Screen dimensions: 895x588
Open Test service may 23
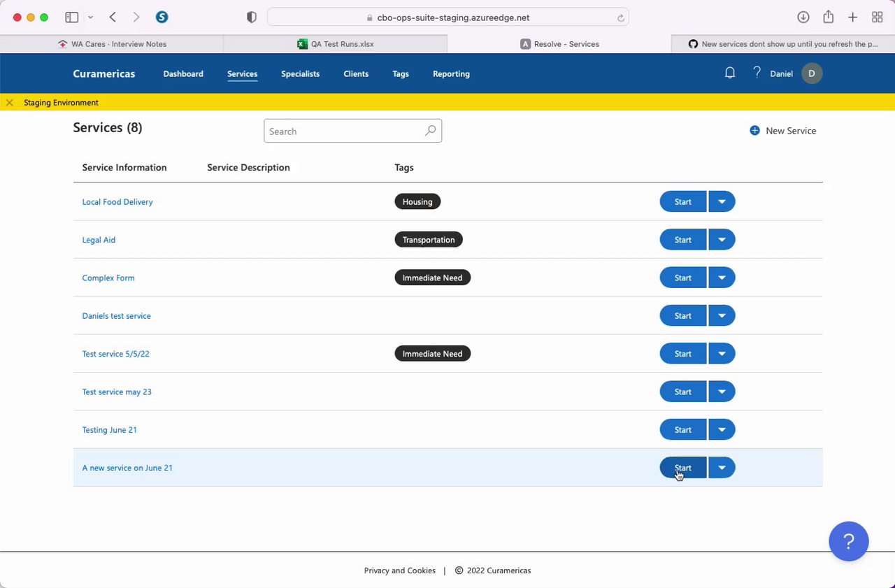click(x=117, y=392)
